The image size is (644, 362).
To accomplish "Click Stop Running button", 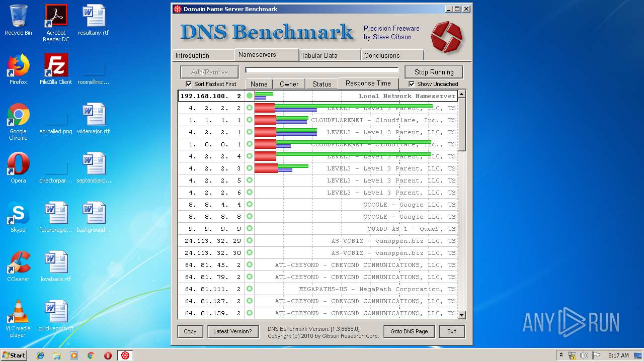I will point(434,72).
